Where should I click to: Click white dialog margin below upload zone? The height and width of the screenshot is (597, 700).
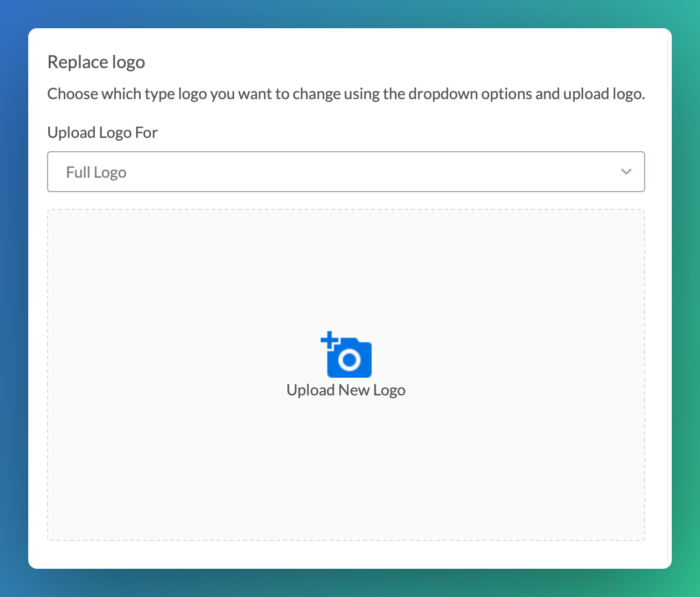pyautogui.click(x=346, y=554)
